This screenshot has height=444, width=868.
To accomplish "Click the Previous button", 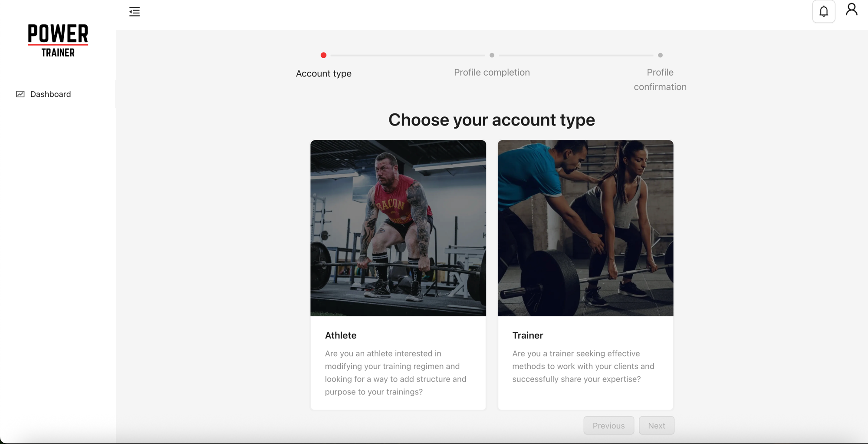I will click(608, 426).
